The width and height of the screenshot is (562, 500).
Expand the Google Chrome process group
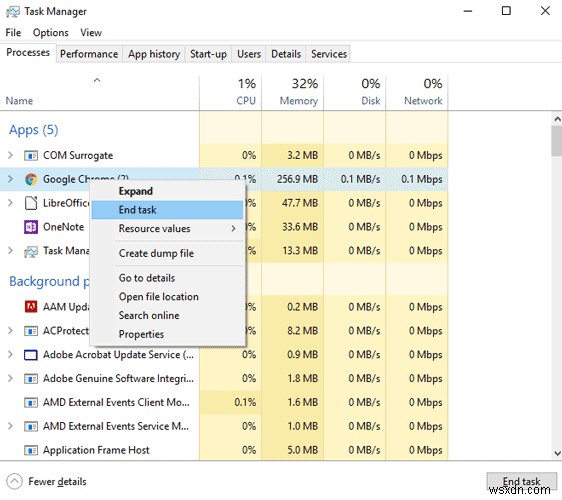point(10,179)
